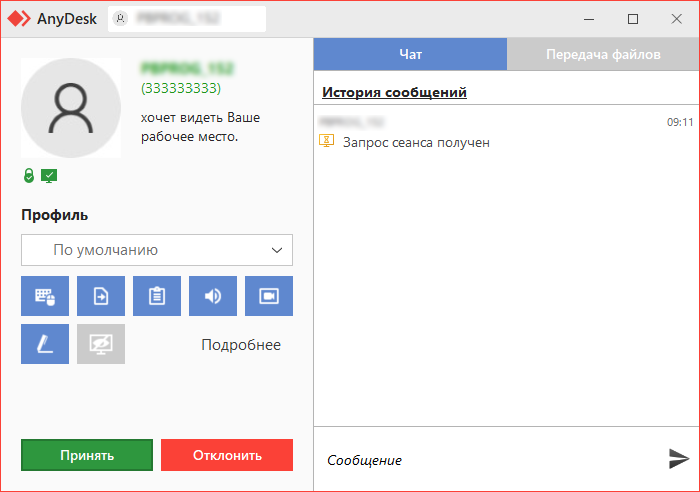Click the green lock security icon
This screenshot has height=492, width=700.
(x=29, y=176)
